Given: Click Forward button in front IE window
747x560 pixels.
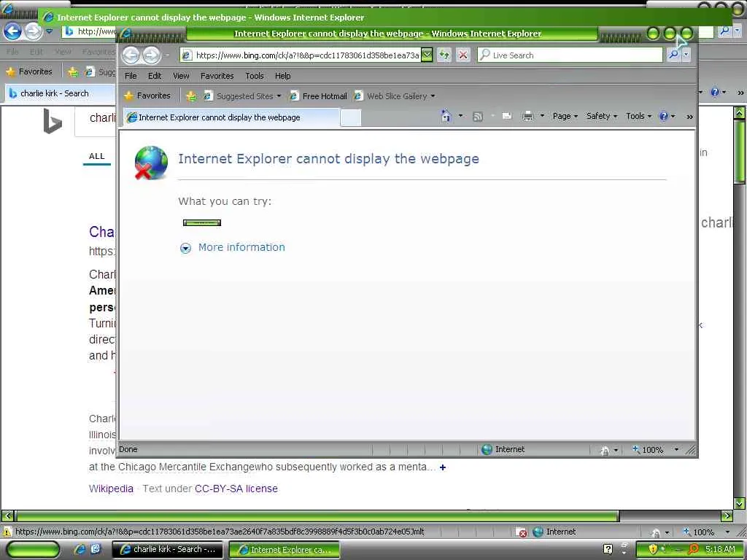Looking at the screenshot, I should 152,55.
